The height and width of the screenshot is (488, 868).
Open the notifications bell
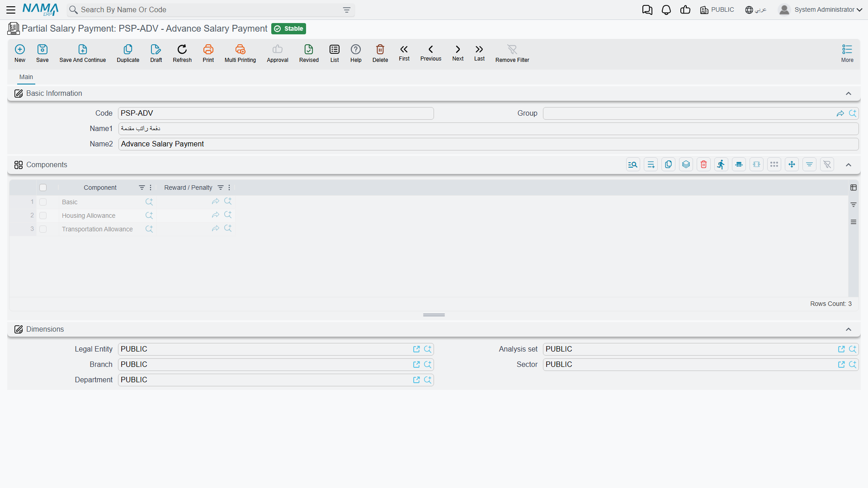666,10
